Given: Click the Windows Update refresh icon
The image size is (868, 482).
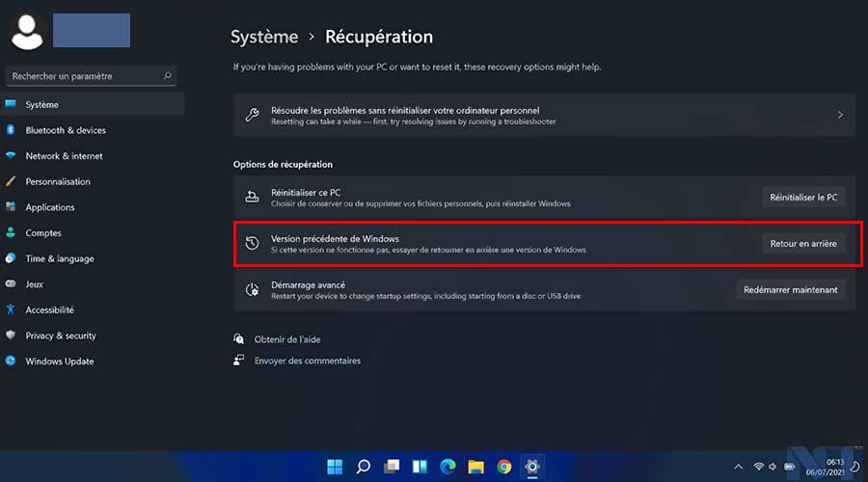Looking at the screenshot, I should (11, 361).
